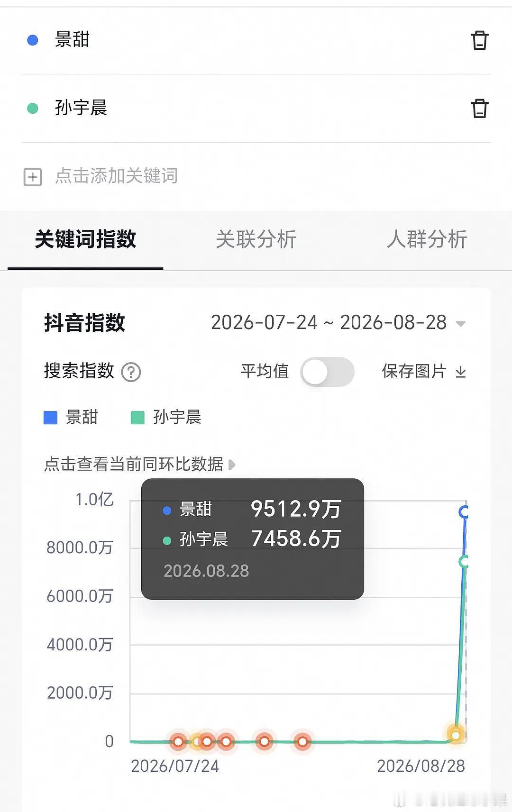Select the 景甜 keyword row
Screen dimensions: 512x812
click(256, 40)
